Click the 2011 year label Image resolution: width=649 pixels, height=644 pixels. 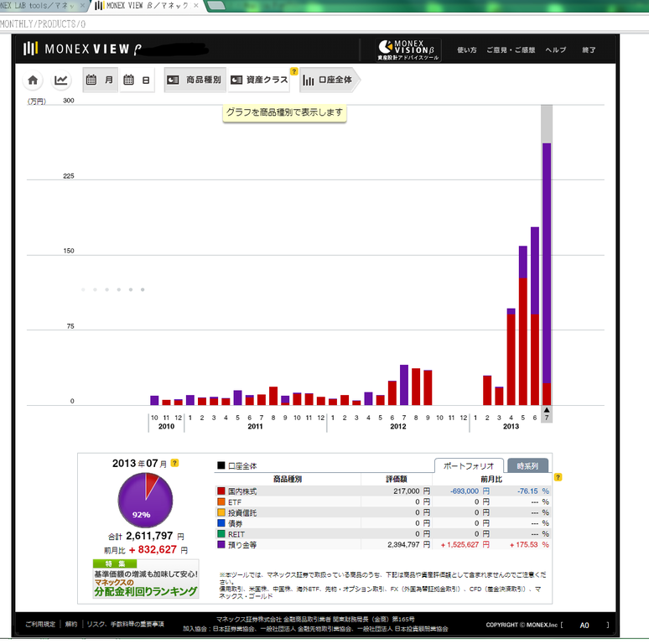(x=256, y=426)
